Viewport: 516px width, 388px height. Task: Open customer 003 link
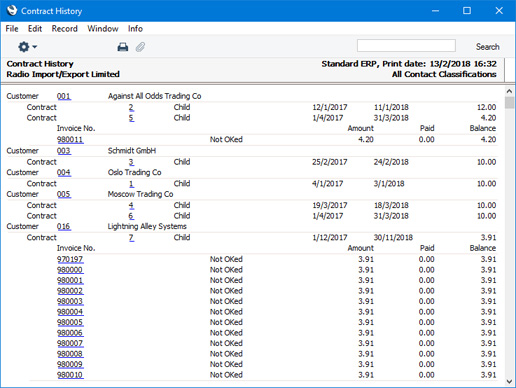point(64,151)
